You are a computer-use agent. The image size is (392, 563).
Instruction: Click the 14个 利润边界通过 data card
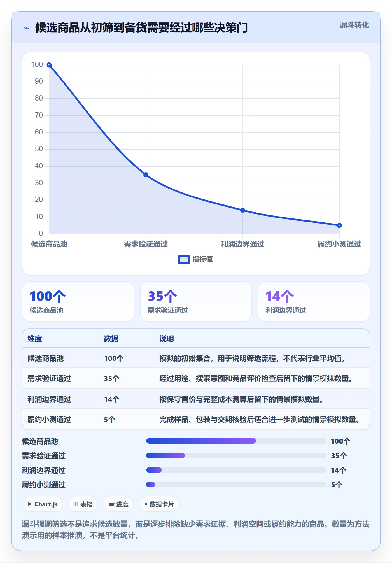coord(314,301)
